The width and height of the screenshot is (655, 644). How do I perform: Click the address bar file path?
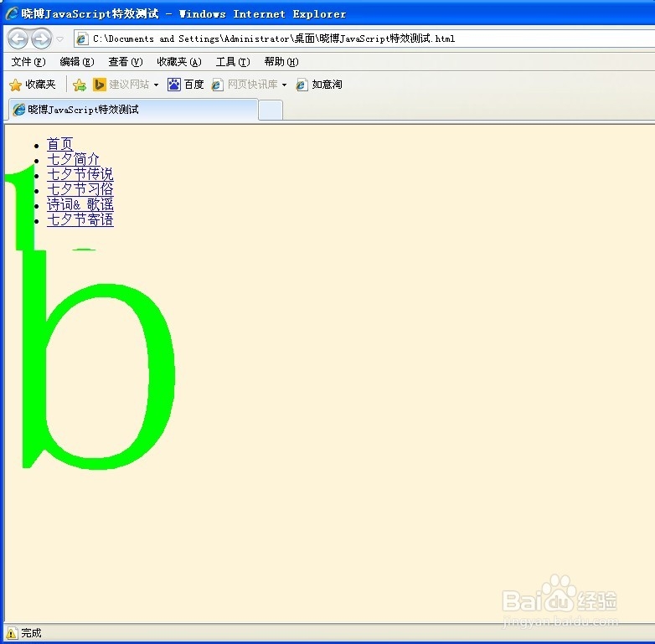point(274,39)
